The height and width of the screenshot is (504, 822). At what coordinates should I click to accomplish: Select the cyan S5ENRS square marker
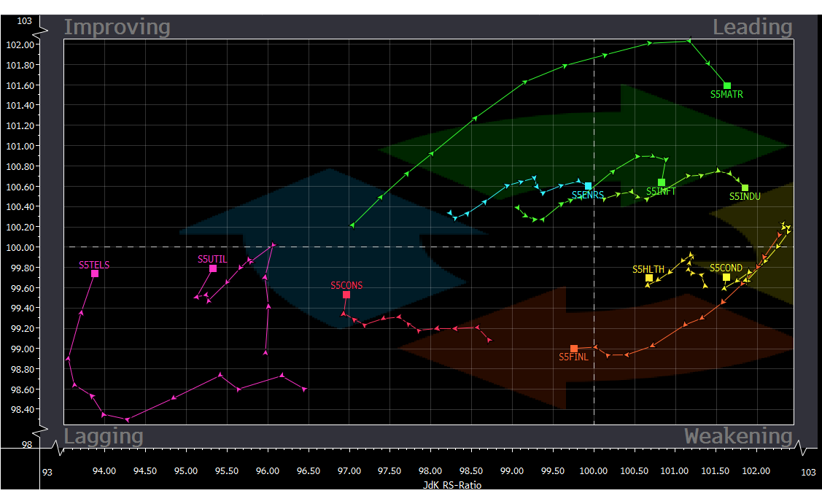click(588, 186)
